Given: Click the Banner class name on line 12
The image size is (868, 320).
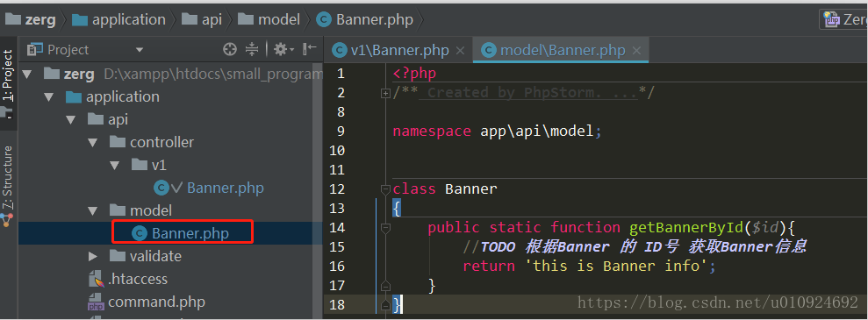Looking at the screenshot, I should [x=471, y=189].
